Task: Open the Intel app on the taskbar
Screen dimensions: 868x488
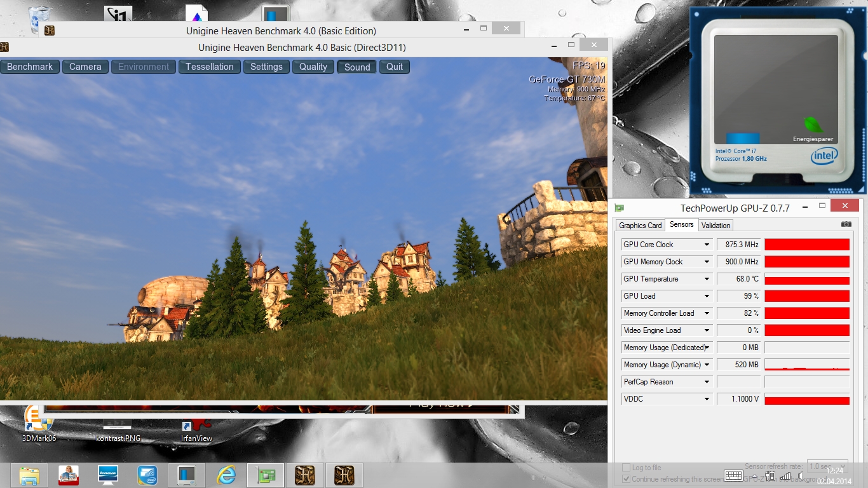Action: click(x=147, y=475)
